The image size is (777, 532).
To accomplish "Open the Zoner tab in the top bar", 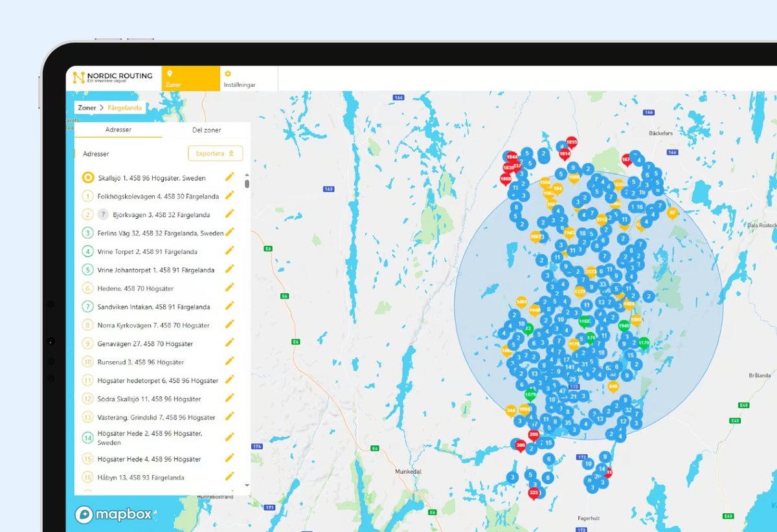I will coord(190,78).
